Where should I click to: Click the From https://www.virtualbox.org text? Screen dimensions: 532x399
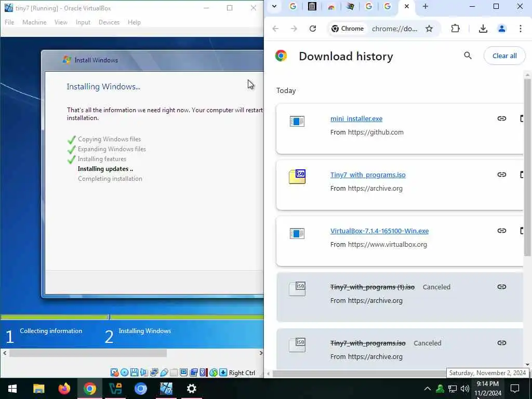pos(379,244)
